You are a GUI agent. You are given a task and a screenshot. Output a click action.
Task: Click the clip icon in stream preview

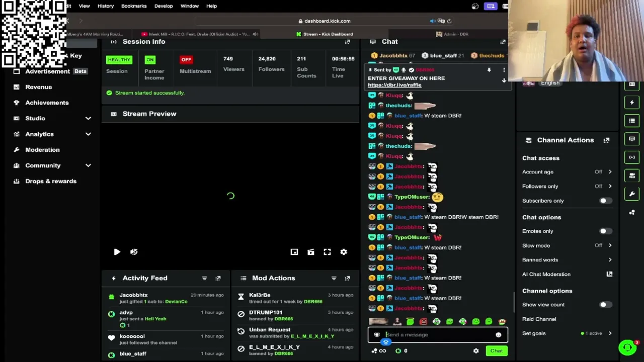pos(311,252)
